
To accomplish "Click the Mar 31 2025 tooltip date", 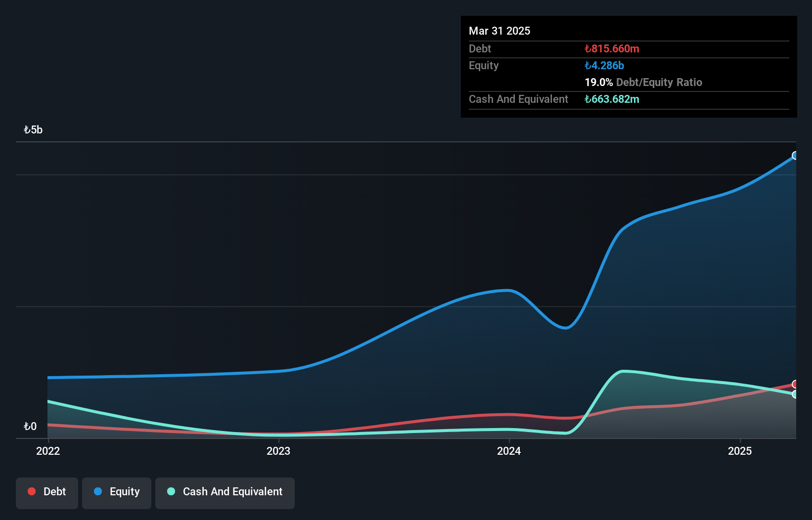I will point(499,31).
